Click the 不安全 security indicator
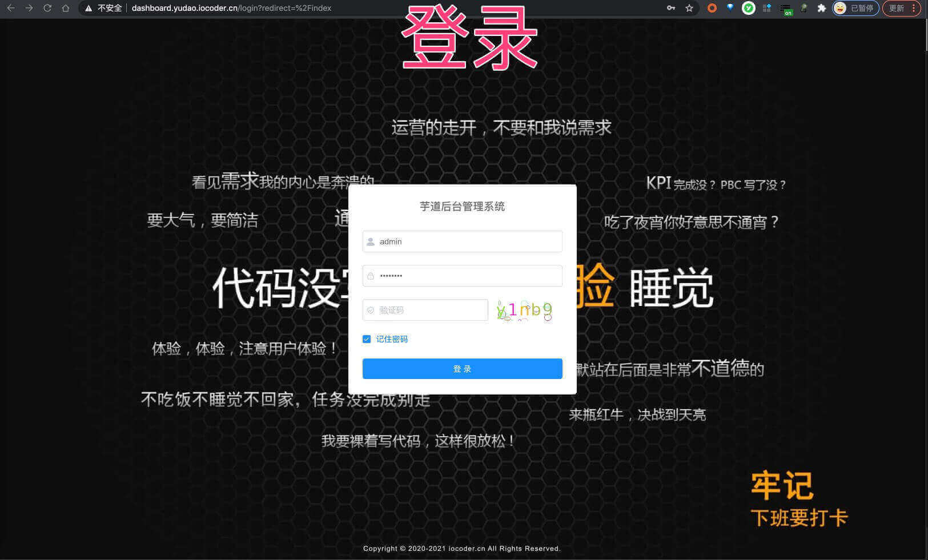The image size is (928, 560). (x=106, y=8)
